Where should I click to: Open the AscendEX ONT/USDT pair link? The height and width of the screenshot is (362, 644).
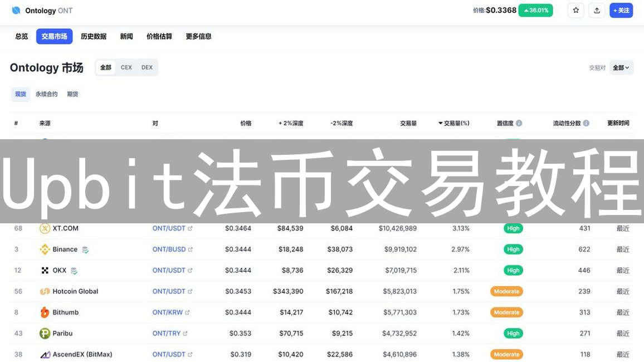(x=169, y=355)
